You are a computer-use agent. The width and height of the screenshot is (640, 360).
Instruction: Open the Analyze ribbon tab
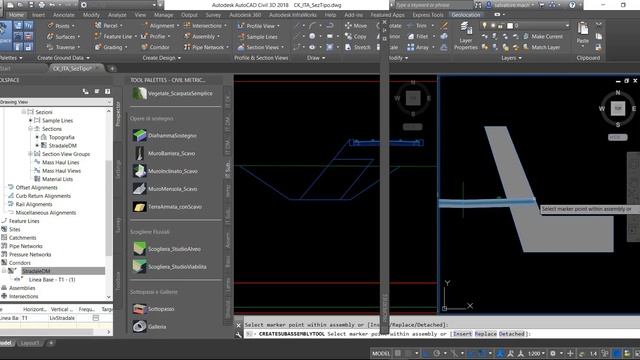coord(117,15)
